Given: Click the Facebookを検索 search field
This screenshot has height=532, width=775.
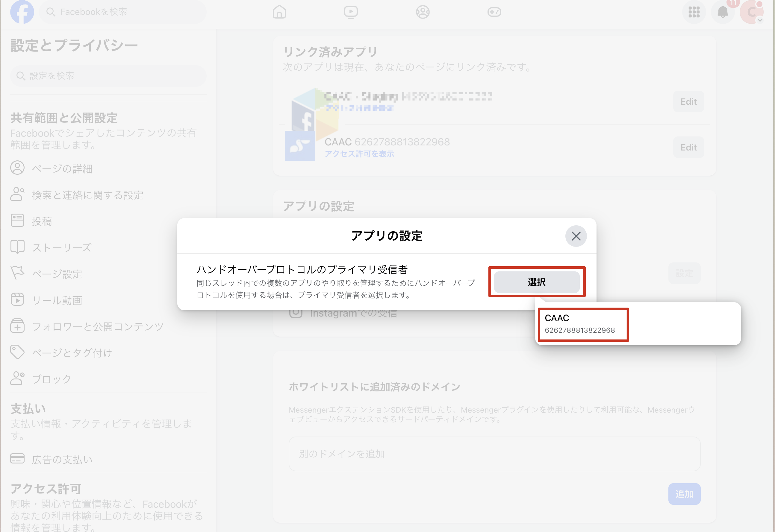Looking at the screenshot, I should (x=123, y=12).
